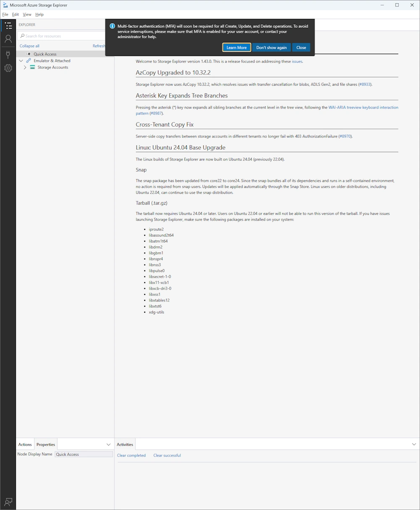Click the Send Feedback icon at bottom left
The height and width of the screenshot is (510, 420).
[x=8, y=502]
